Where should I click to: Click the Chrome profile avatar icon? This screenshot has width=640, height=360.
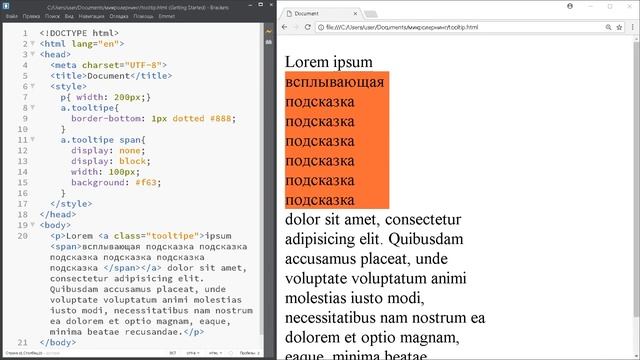pos(570,6)
